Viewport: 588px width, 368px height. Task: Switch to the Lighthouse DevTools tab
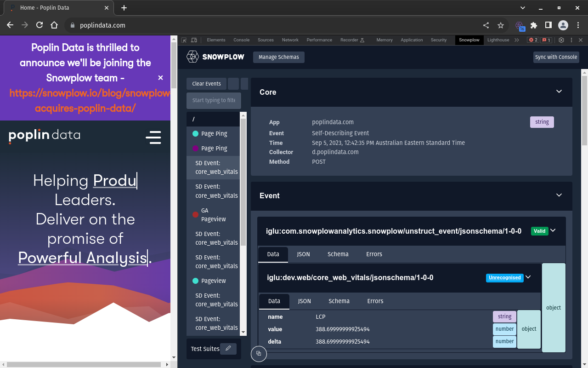click(498, 40)
